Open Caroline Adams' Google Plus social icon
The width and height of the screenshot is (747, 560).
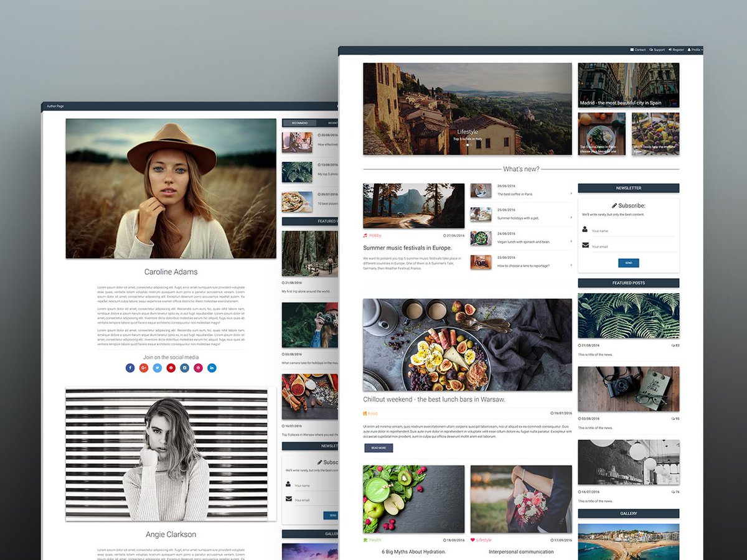[144, 368]
